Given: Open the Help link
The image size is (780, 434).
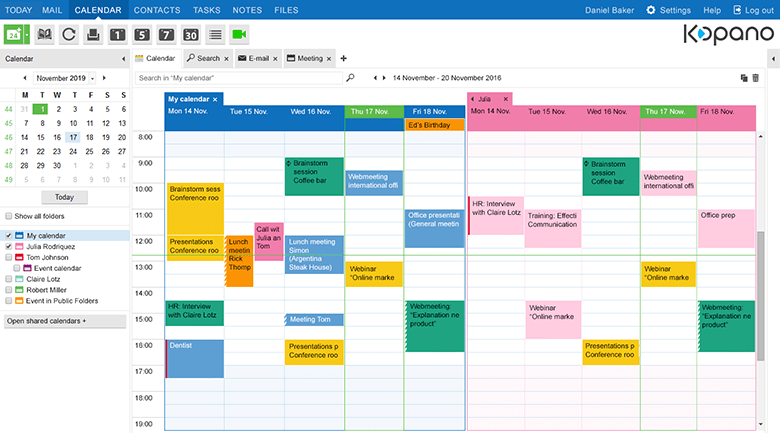Looking at the screenshot, I should pyautogui.click(x=712, y=10).
